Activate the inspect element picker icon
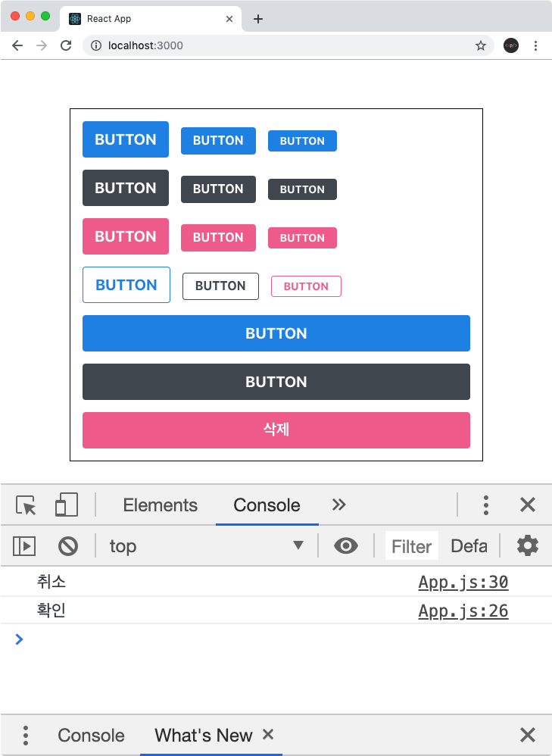Image resolution: width=552 pixels, height=756 pixels. (x=26, y=505)
